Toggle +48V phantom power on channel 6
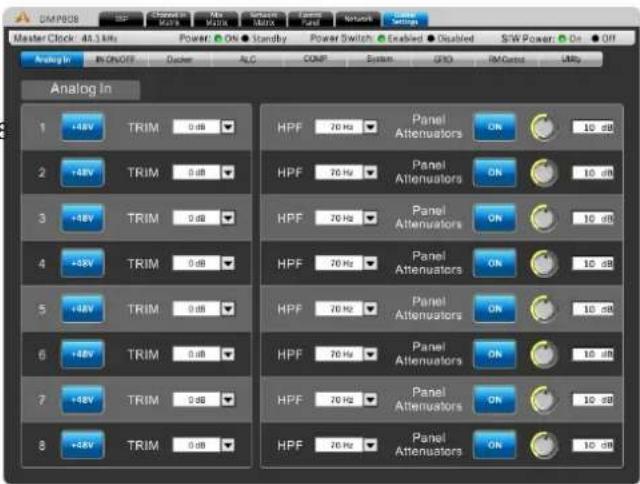 click(x=82, y=354)
